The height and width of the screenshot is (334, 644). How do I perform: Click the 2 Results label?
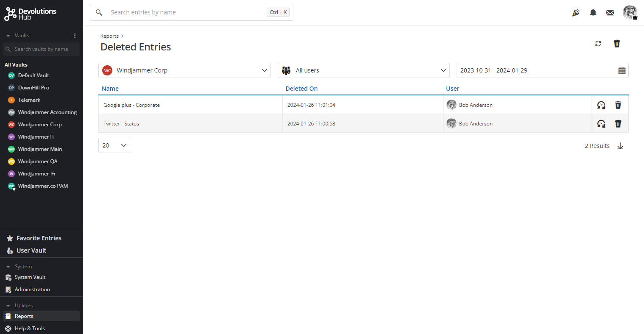(x=597, y=146)
